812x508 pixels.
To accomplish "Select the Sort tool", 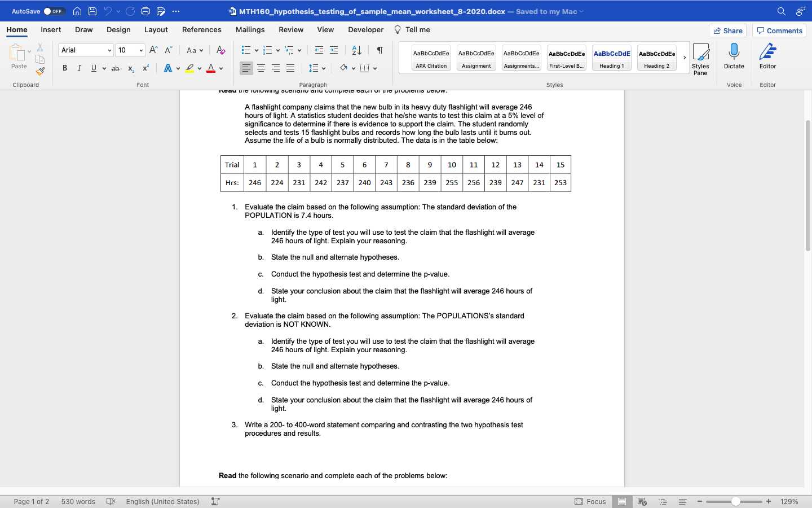I will coord(355,50).
